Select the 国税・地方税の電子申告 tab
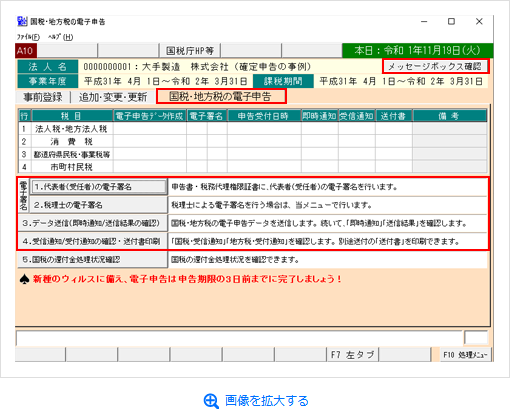Screen dimensions: 510x409 point(221,97)
